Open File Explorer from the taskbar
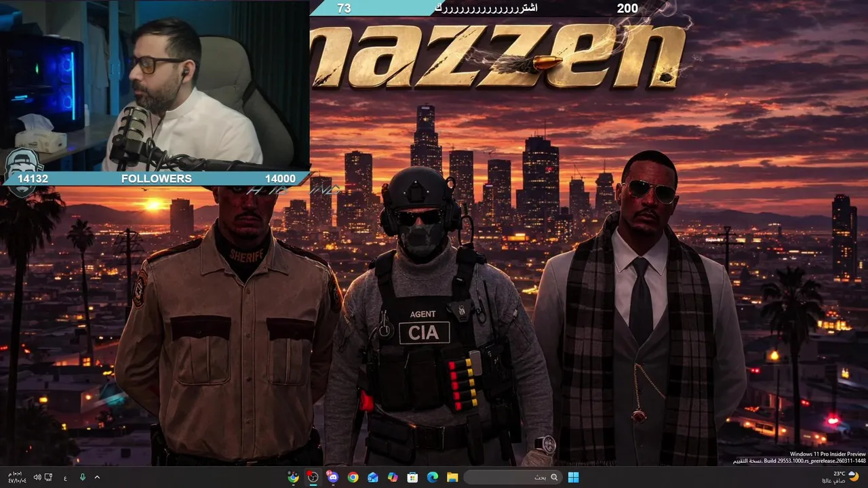 [452, 477]
